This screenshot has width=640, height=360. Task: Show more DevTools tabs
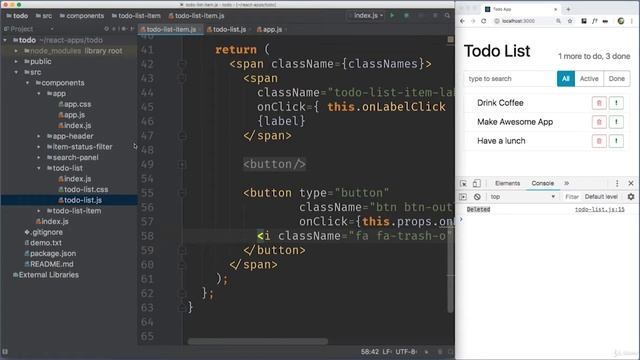pos(567,183)
